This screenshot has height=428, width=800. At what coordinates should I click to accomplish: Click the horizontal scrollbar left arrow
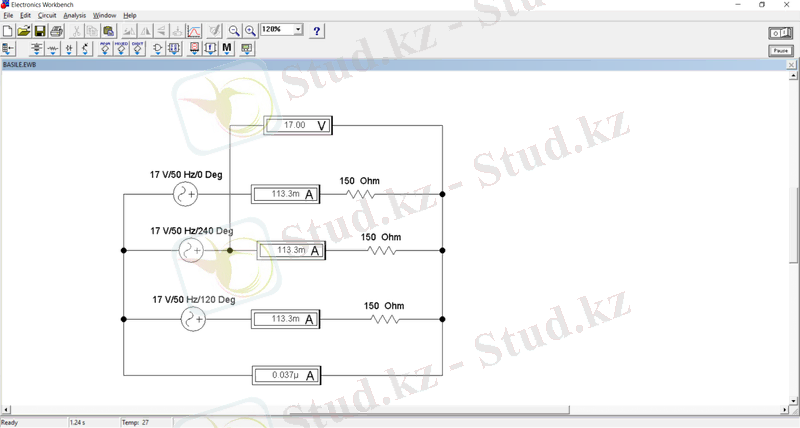[x=6, y=410]
